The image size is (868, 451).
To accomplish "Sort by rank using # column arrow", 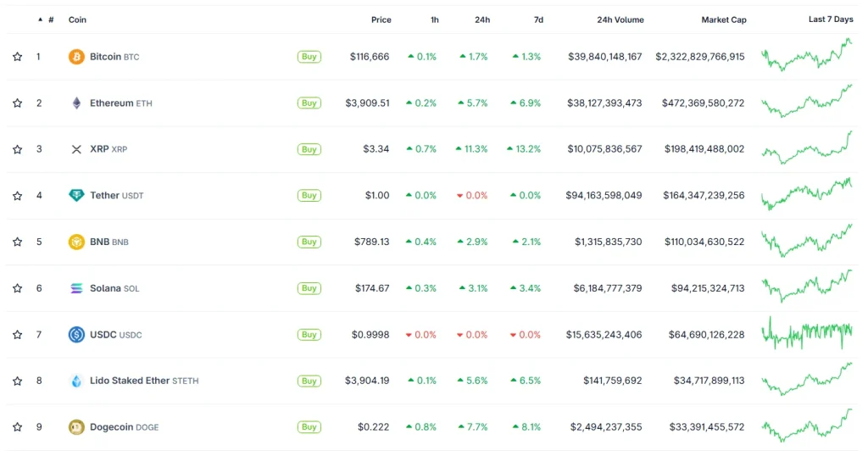I will (40, 19).
